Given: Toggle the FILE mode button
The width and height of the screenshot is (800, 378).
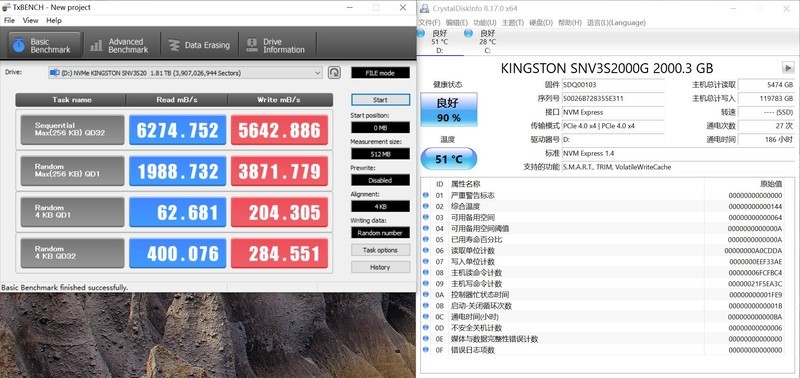Looking at the screenshot, I should [x=380, y=73].
